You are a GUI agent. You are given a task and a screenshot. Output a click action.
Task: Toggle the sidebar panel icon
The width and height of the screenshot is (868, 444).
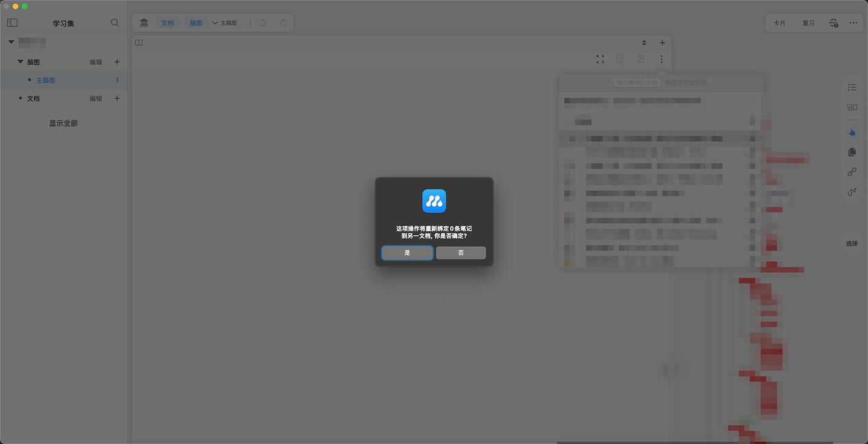[12, 23]
